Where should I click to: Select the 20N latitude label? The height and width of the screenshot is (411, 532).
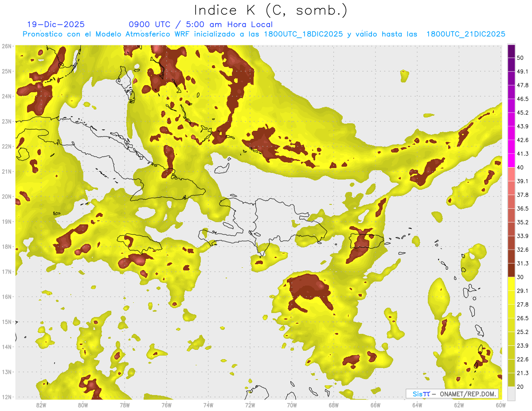(x=6, y=196)
